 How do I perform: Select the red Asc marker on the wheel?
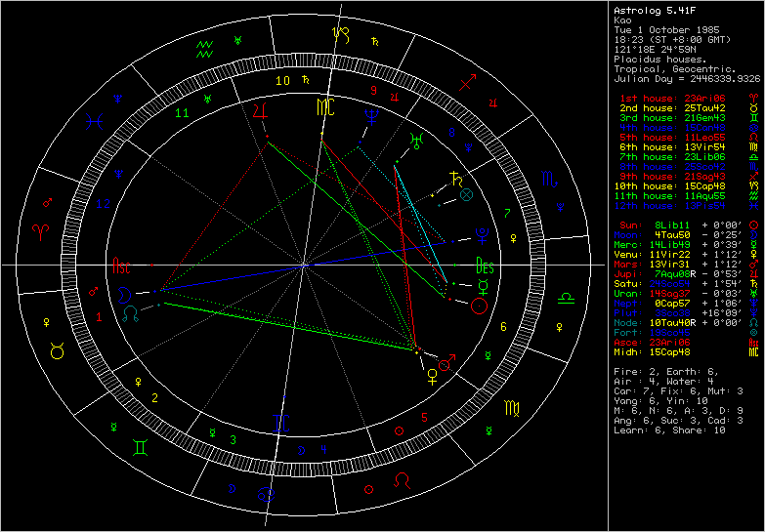tap(122, 266)
